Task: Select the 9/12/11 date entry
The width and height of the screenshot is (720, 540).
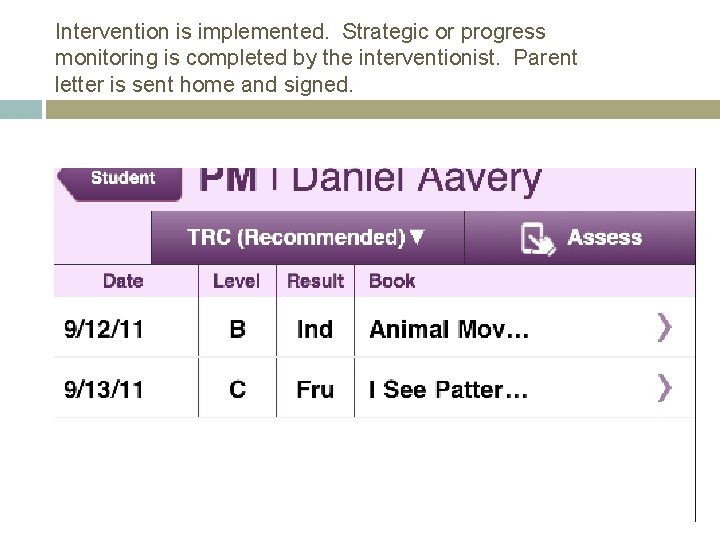Action: pos(104,329)
